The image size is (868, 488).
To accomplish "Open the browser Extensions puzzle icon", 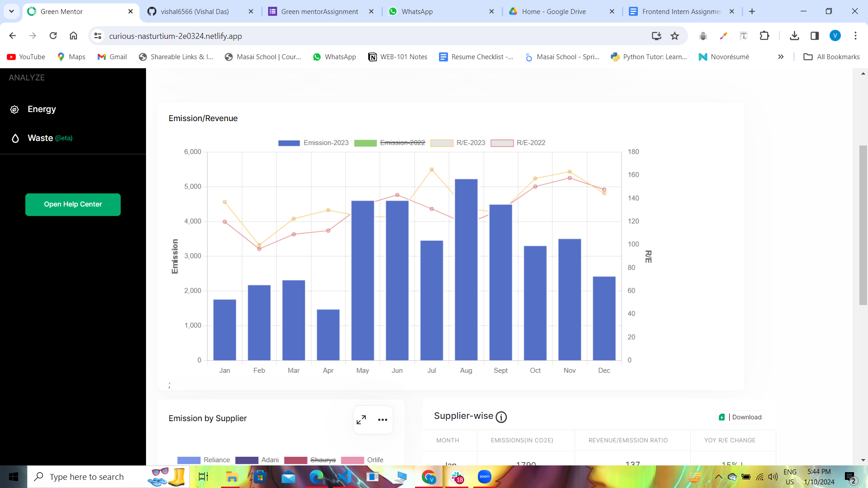I will point(764,36).
